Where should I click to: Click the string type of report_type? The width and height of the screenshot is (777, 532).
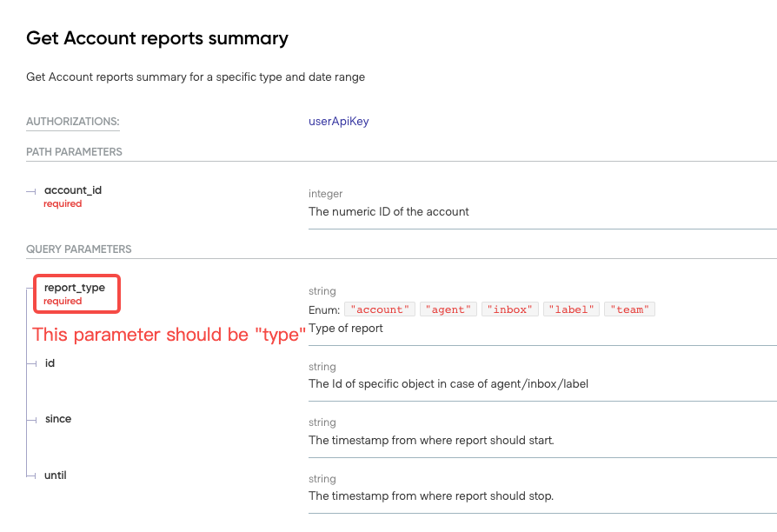322,291
